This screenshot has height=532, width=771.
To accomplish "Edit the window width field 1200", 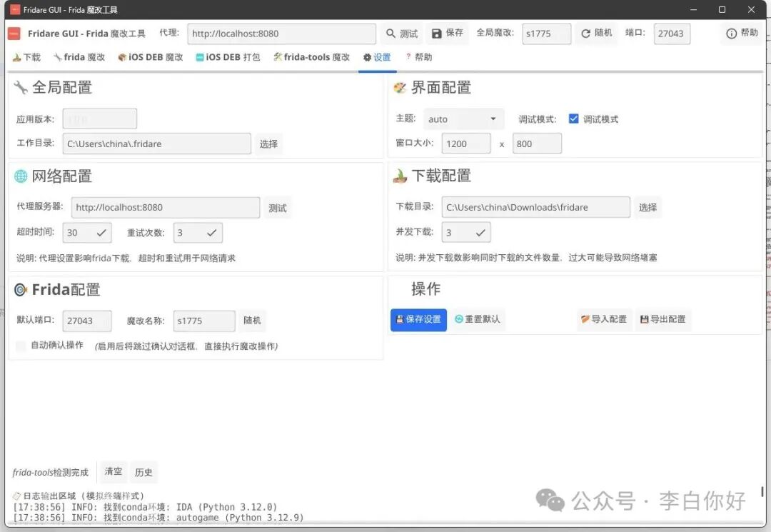I will pos(465,144).
